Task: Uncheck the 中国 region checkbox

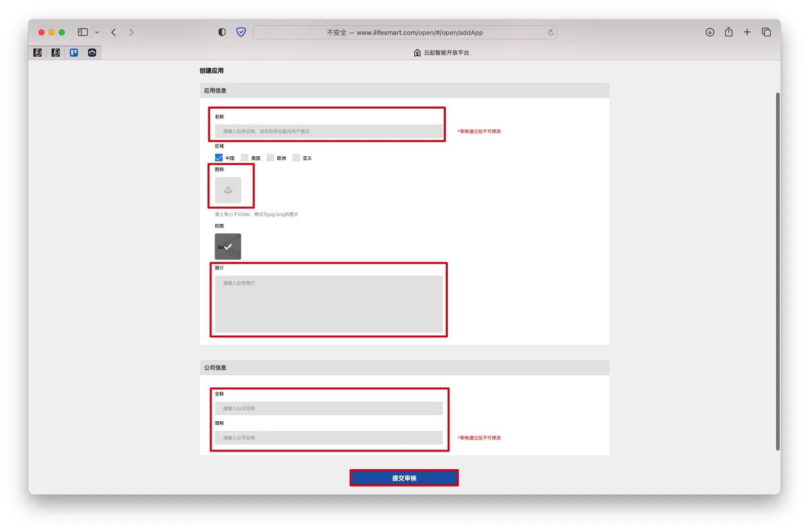Action: [x=219, y=158]
